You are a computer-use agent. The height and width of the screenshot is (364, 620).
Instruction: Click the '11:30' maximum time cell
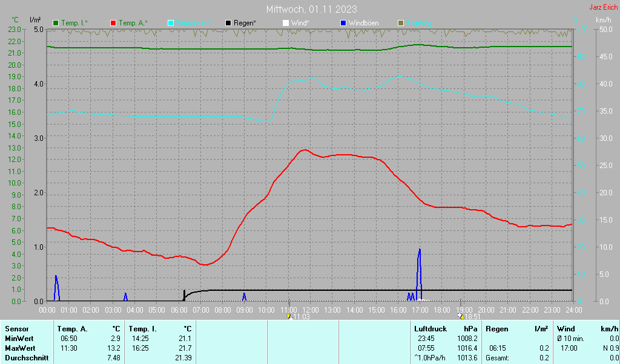click(69, 349)
